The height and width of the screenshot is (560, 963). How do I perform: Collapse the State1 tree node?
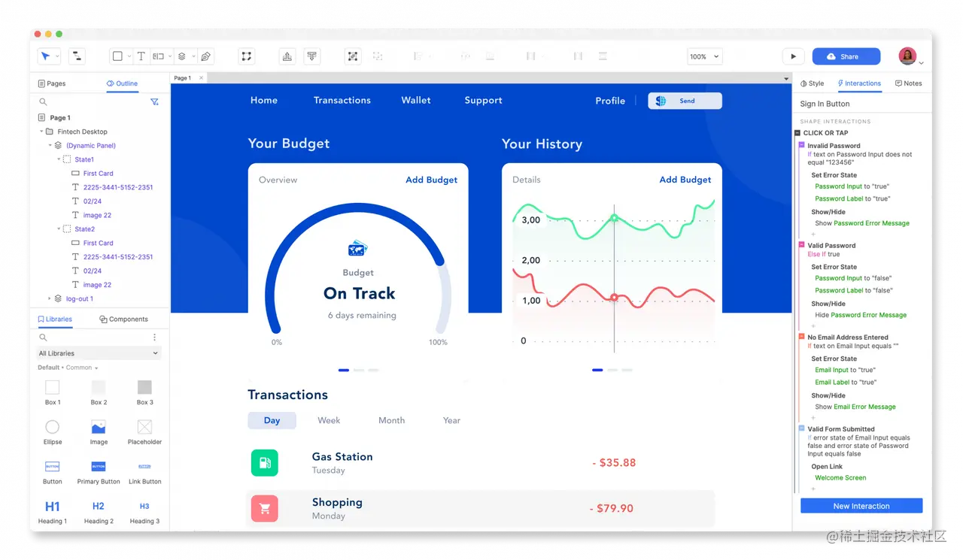[59, 159]
